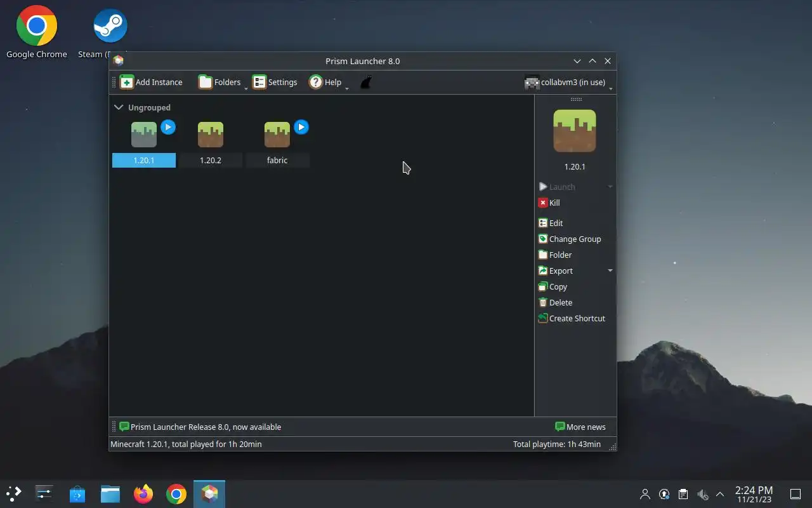Copy the selected instance
This screenshot has height=508, width=812.
click(x=553, y=286)
